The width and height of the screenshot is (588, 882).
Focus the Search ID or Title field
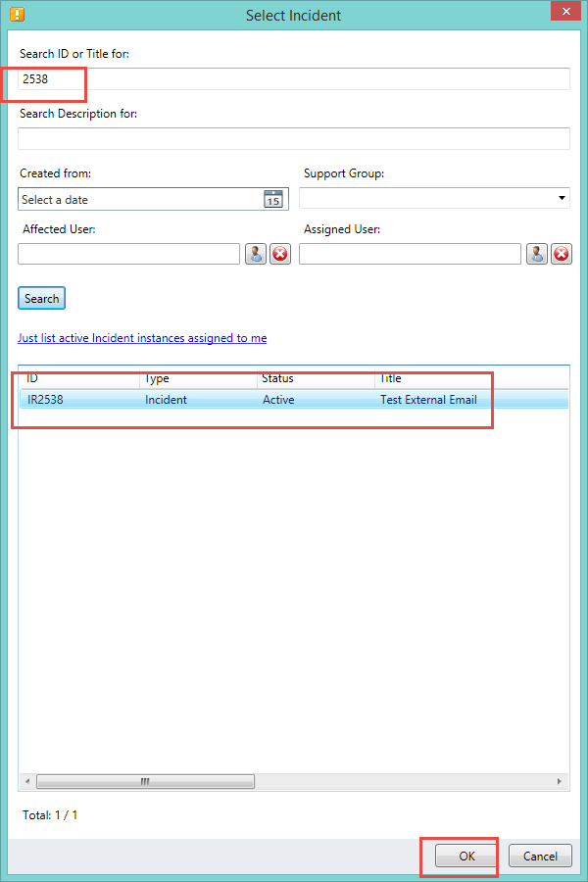(294, 79)
